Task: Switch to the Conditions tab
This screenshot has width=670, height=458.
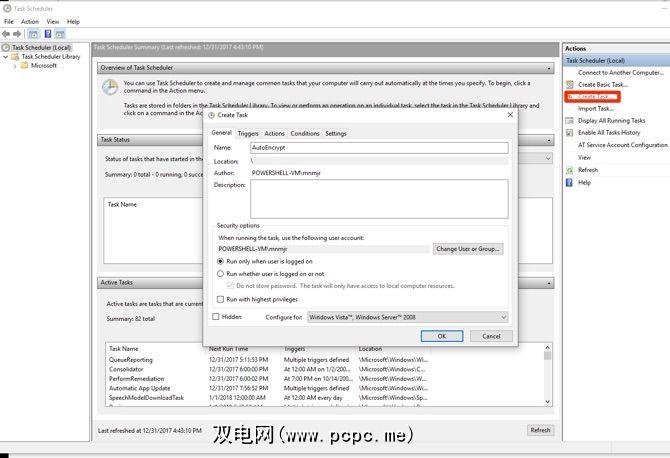Action: (305, 133)
